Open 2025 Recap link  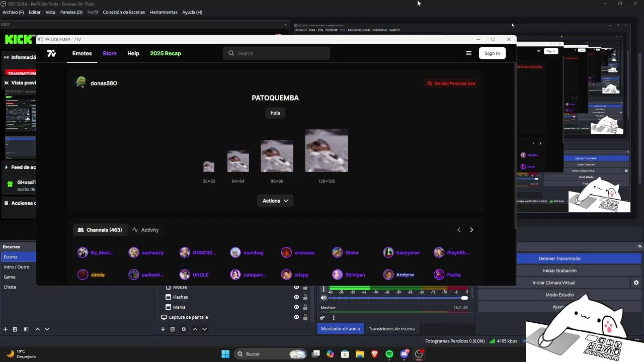coord(166,53)
